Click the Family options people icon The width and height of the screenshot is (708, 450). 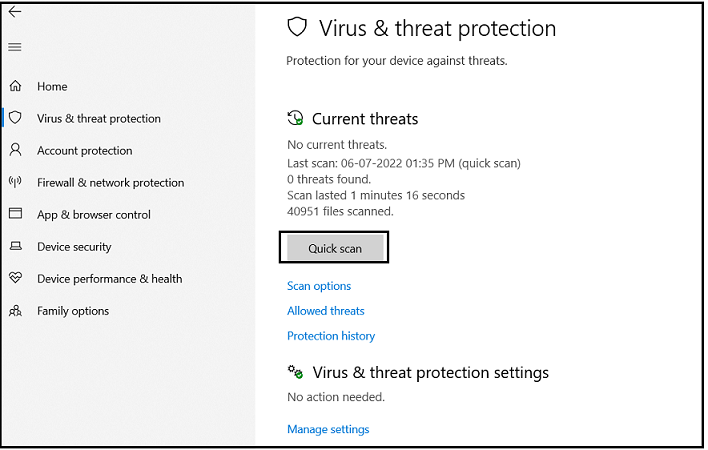[15, 311]
